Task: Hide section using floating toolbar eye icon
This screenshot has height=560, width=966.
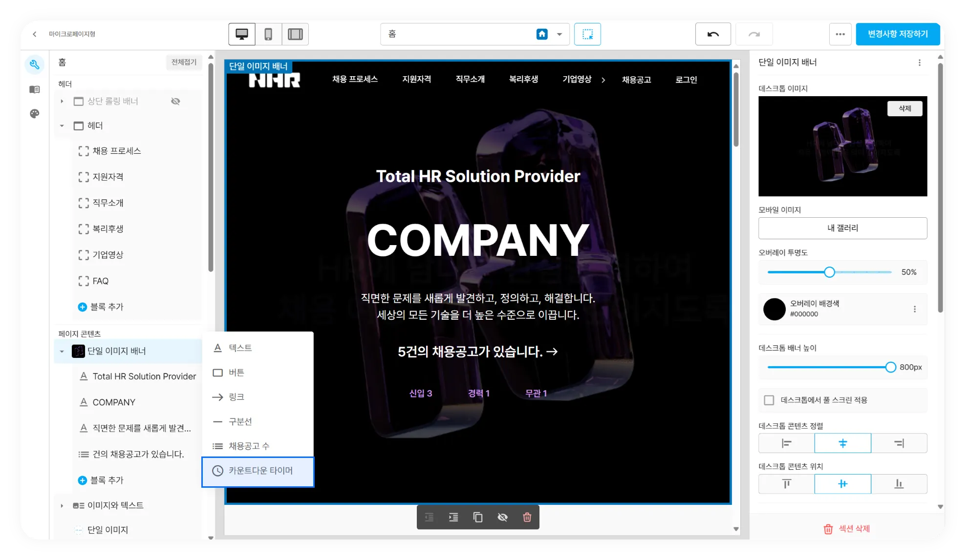Action: click(x=502, y=518)
